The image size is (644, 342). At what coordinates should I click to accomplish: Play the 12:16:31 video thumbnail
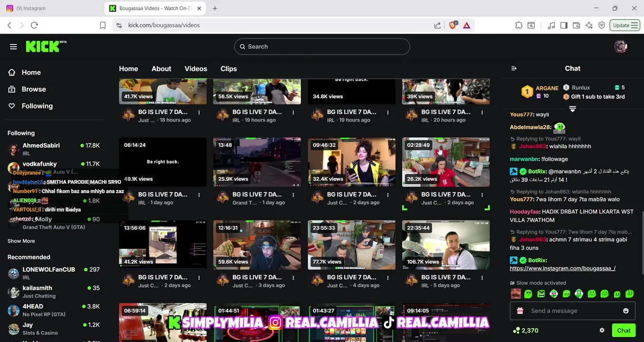tap(257, 245)
